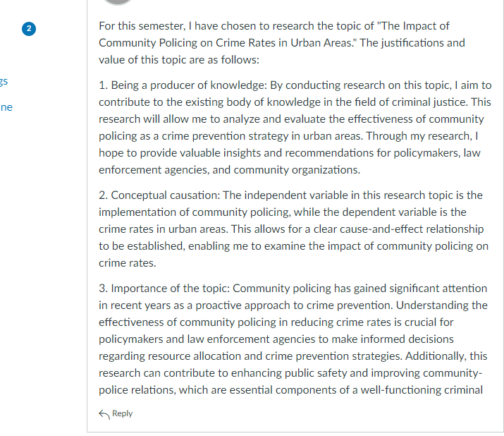The image size is (504, 436).
Task: Click the words "dependent variable is the"
Action: [404, 212]
